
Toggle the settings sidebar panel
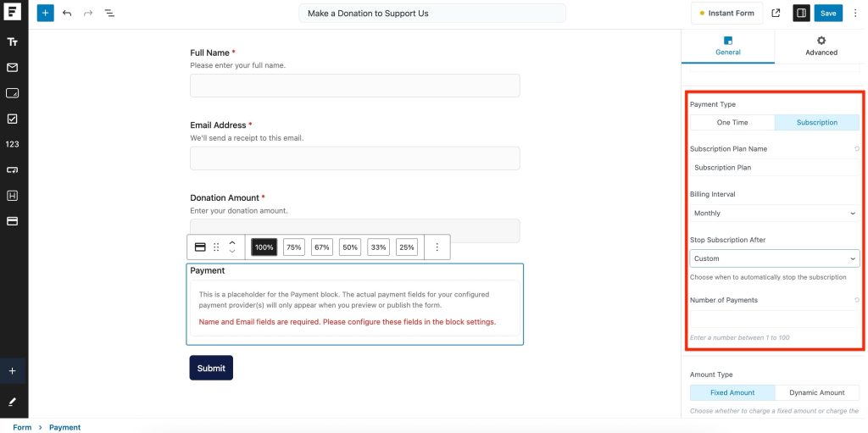[801, 14]
